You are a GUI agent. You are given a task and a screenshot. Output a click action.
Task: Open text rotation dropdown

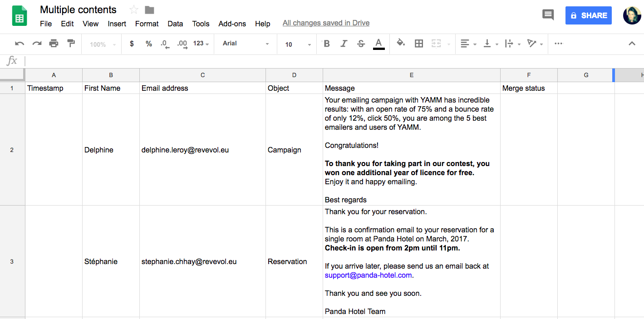point(535,44)
